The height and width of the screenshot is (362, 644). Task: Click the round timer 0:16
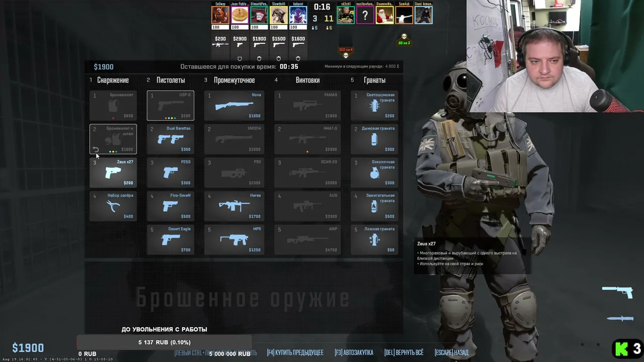tap(322, 7)
